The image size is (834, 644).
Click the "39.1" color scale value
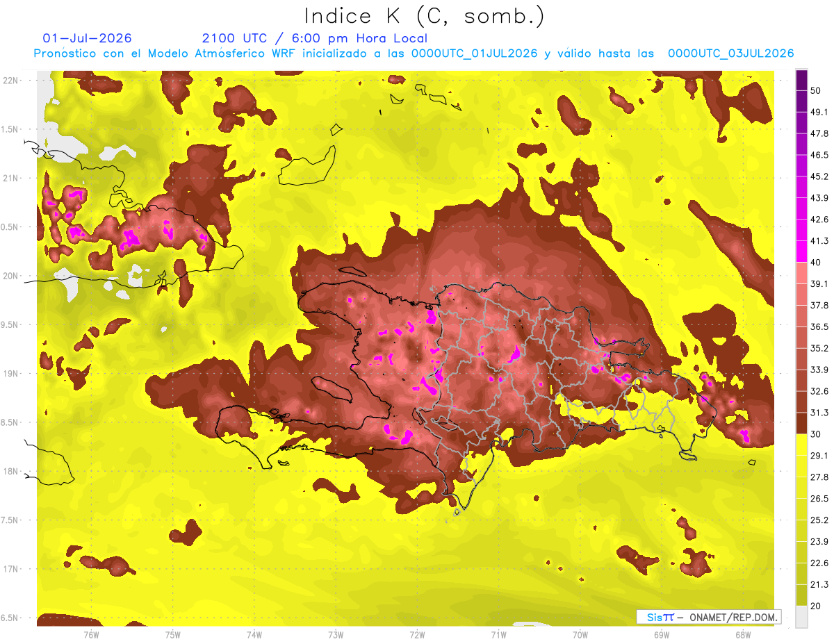tap(820, 283)
